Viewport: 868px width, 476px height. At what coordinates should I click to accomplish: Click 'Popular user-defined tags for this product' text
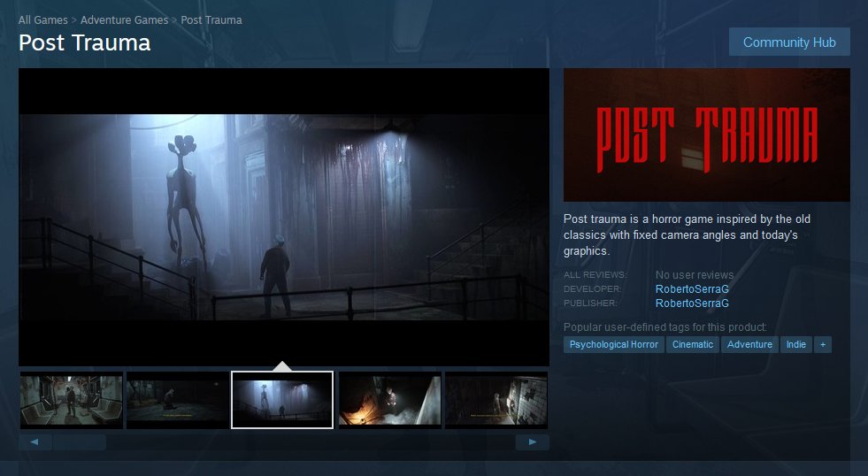(664, 327)
